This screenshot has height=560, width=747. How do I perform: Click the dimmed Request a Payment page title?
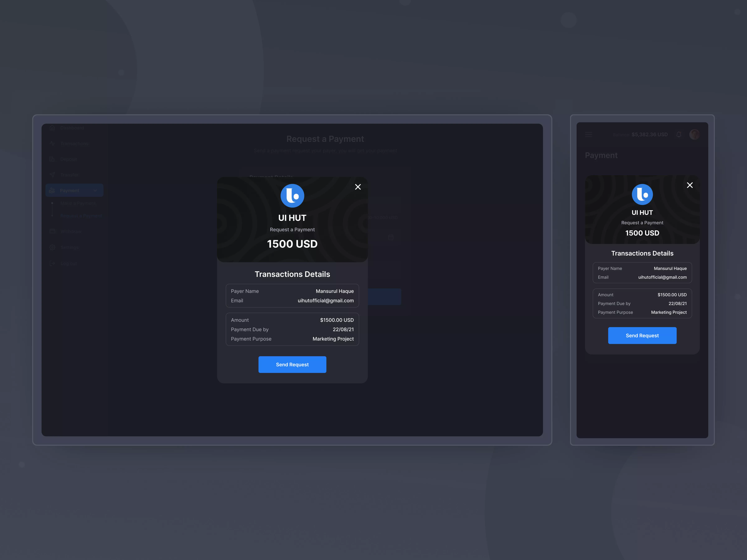325,139
